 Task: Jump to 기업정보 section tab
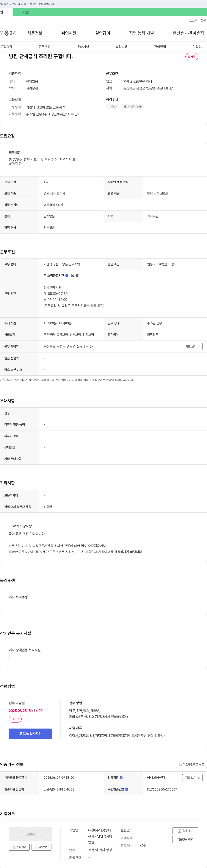[x=199, y=47]
